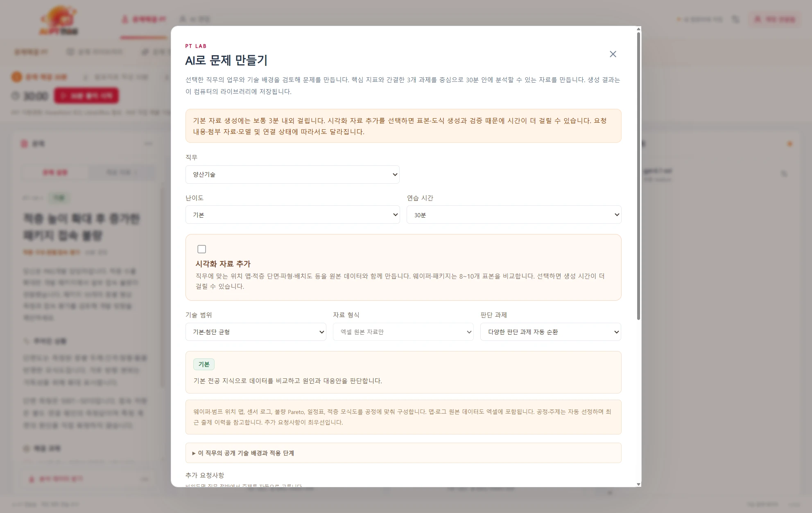Click the 기본 전공 지식으로 데이터를 비교하고 description
The height and width of the screenshot is (513, 812).
tap(287, 381)
